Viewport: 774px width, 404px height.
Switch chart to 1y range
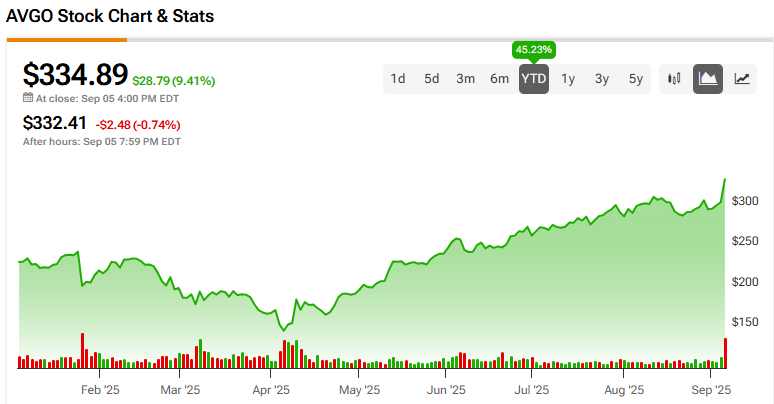[x=568, y=79]
